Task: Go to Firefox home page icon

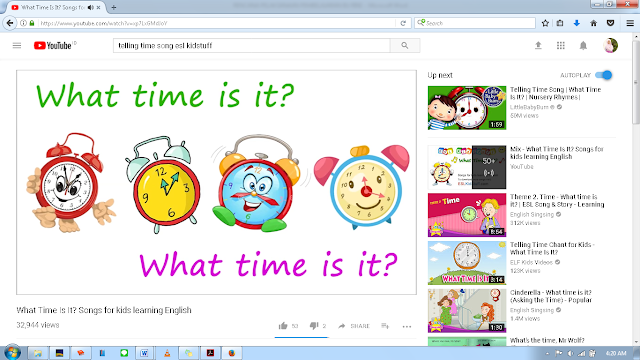Action: pyautogui.click(x=593, y=23)
